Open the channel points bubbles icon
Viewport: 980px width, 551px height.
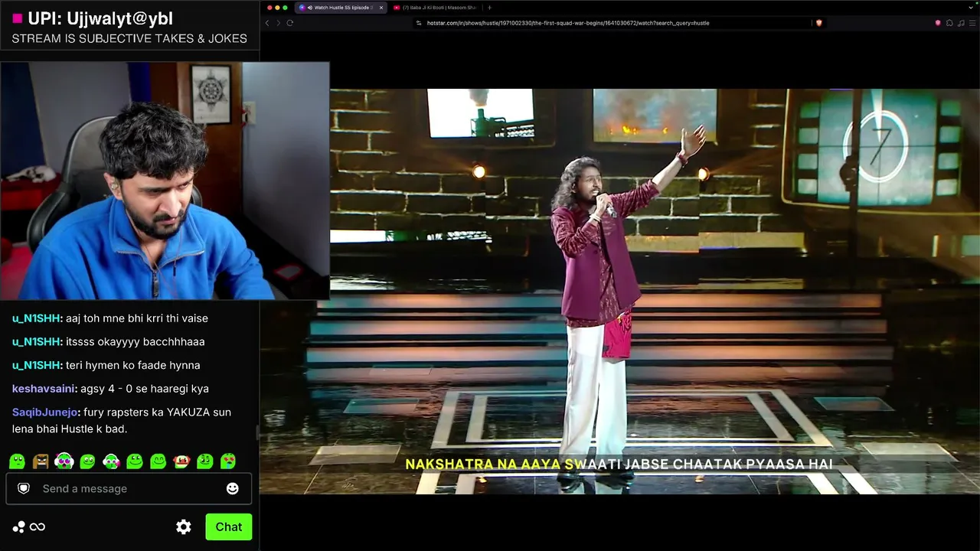click(x=18, y=527)
